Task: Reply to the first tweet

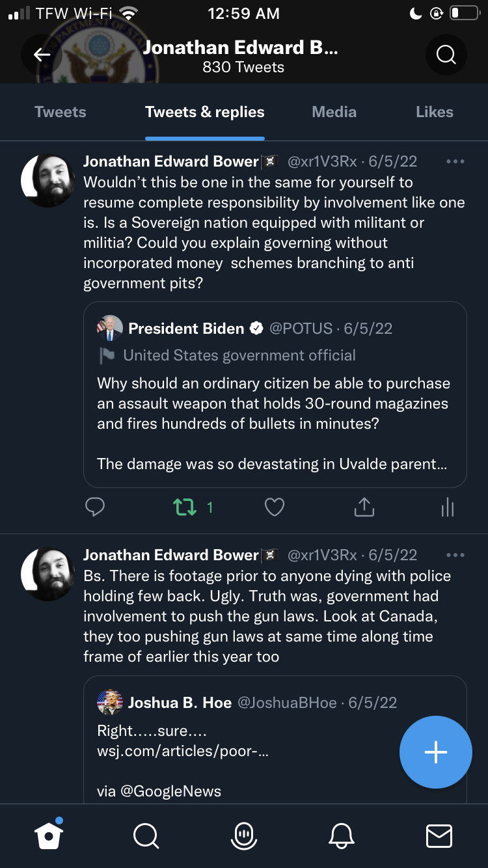Action: 95,507
